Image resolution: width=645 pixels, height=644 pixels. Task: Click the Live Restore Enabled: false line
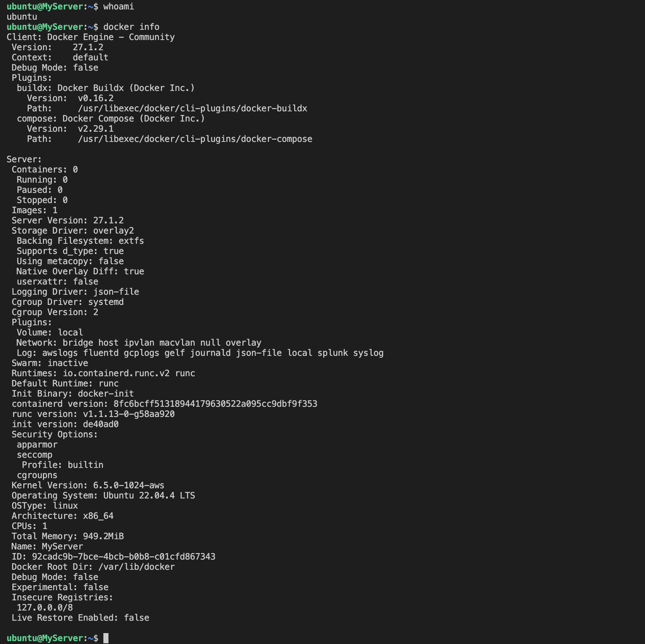point(80,618)
